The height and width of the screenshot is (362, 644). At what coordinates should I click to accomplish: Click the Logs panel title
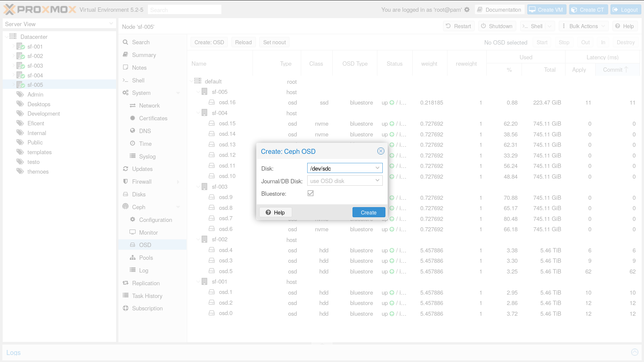click(x=13, y=352)
